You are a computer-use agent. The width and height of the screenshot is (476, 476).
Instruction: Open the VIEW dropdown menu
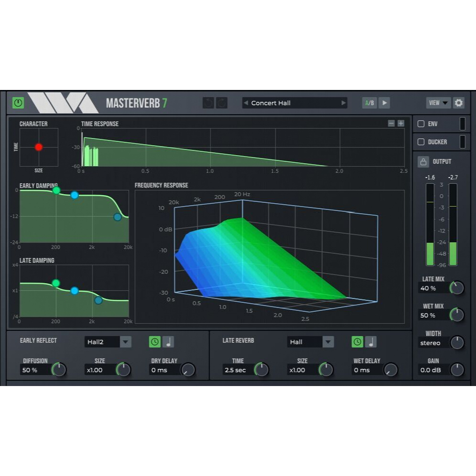[x=437, y=103]
